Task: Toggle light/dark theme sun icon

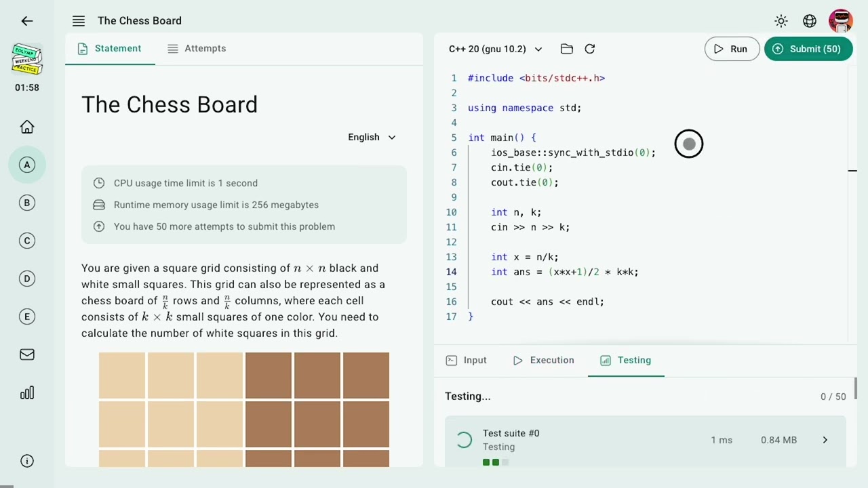Action: click(x=781, y=21)
